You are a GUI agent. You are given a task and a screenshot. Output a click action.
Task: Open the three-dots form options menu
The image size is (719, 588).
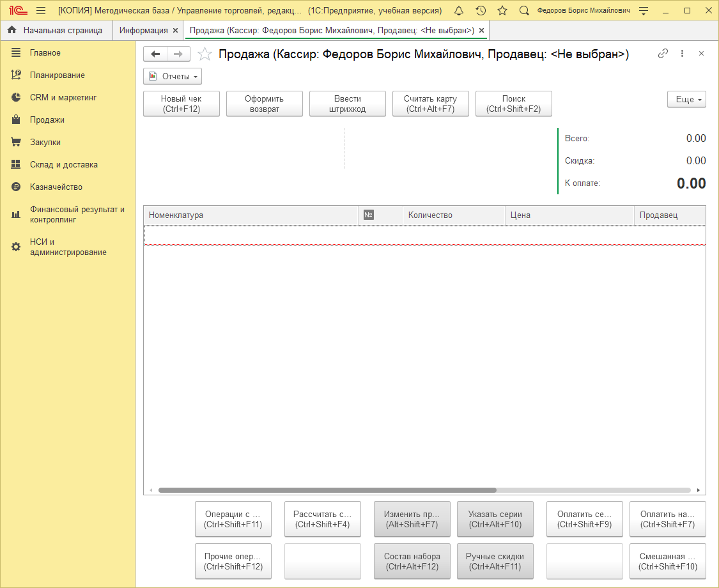(x=682, y=54)
